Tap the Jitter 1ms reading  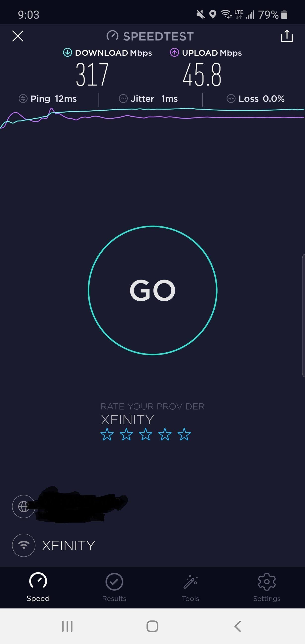coord(148,99)
